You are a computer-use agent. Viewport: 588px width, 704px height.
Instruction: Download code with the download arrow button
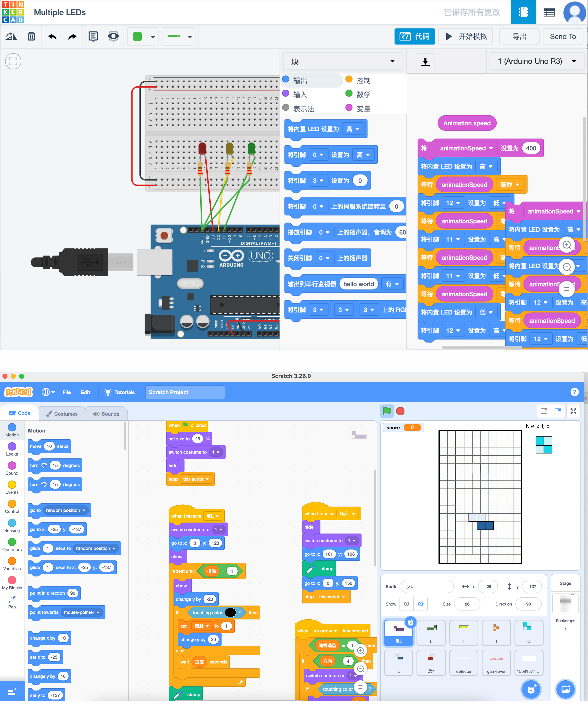pos(425,61)
